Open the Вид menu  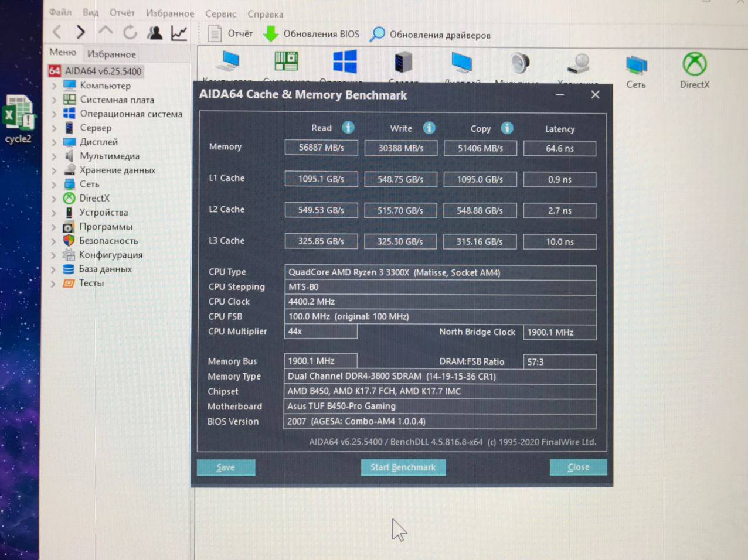click(90, 12)
